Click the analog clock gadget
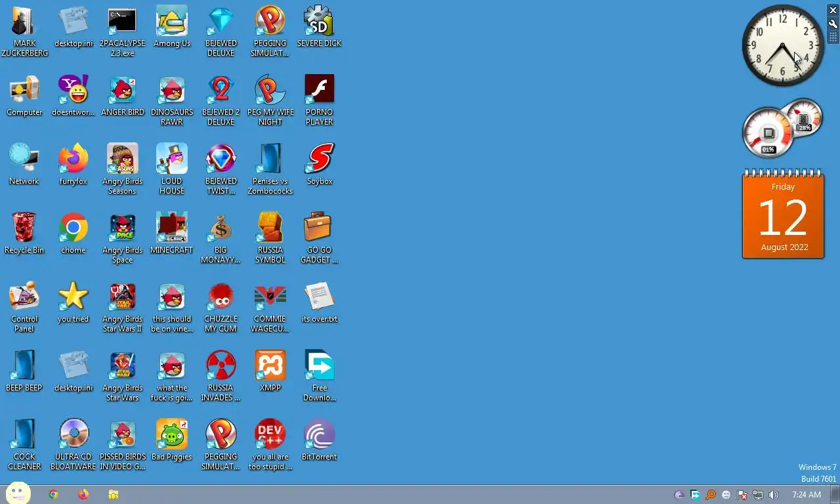Image resolution: width=840 pixels, height=504 pixels. [x=783, y=46]
